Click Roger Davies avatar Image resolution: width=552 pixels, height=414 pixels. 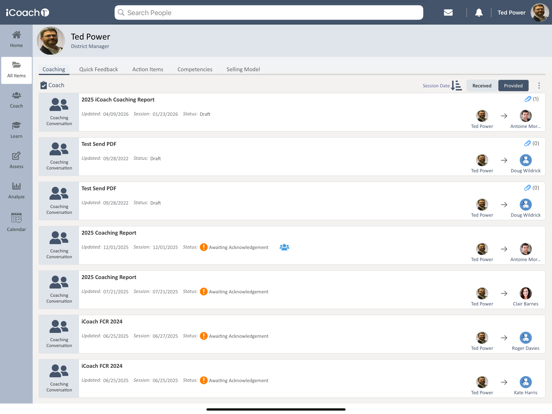pyautogui.click(x=526, y=338)
